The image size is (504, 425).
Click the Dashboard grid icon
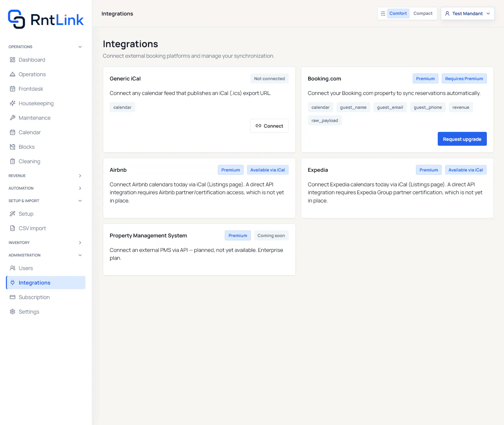click(x=13, y=60)
